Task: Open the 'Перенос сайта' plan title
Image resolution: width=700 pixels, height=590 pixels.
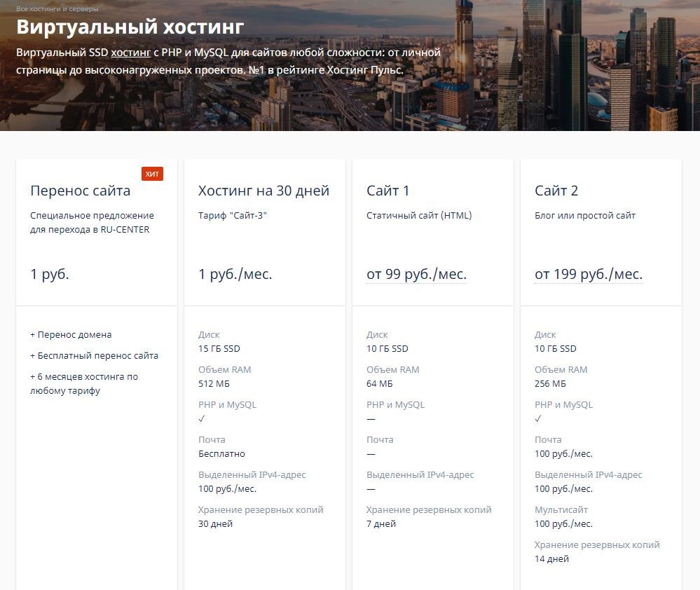Action: point(81,191)
